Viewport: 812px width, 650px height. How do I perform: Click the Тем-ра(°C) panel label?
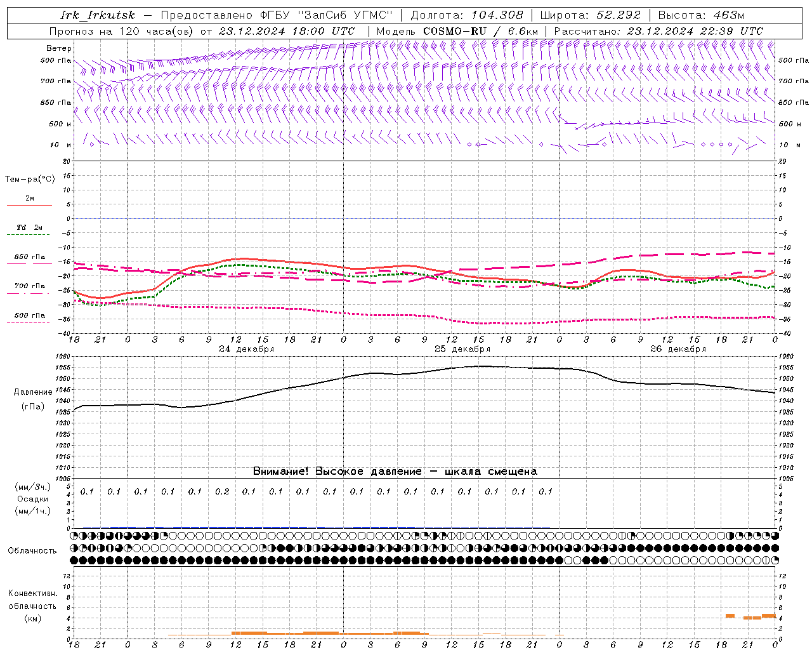(30, 180)
